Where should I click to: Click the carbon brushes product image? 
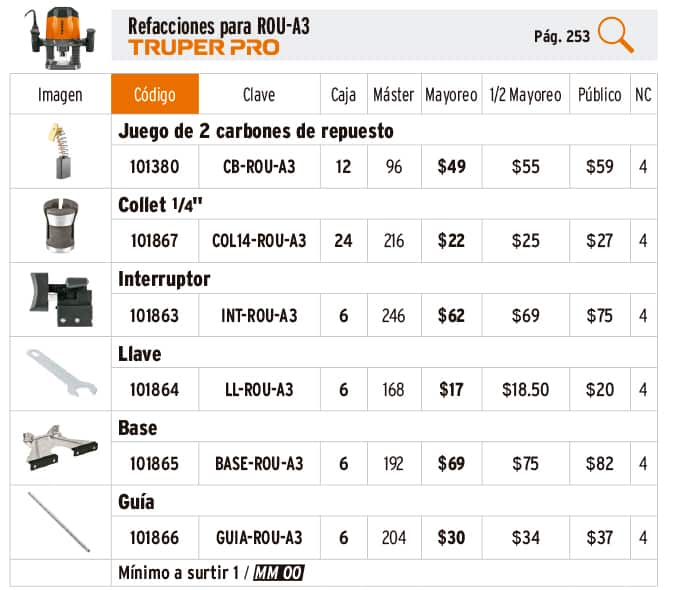pyautogui.click(x=59, y=150)
